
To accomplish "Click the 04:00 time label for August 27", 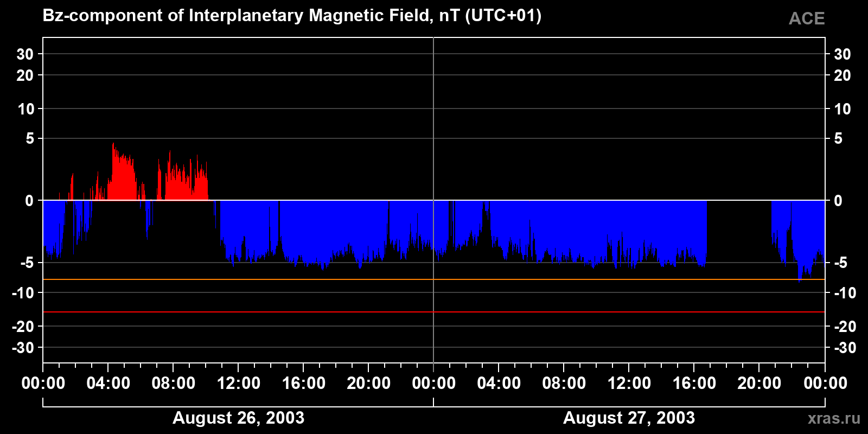I will pyautogui.click(x=499, y=383).
